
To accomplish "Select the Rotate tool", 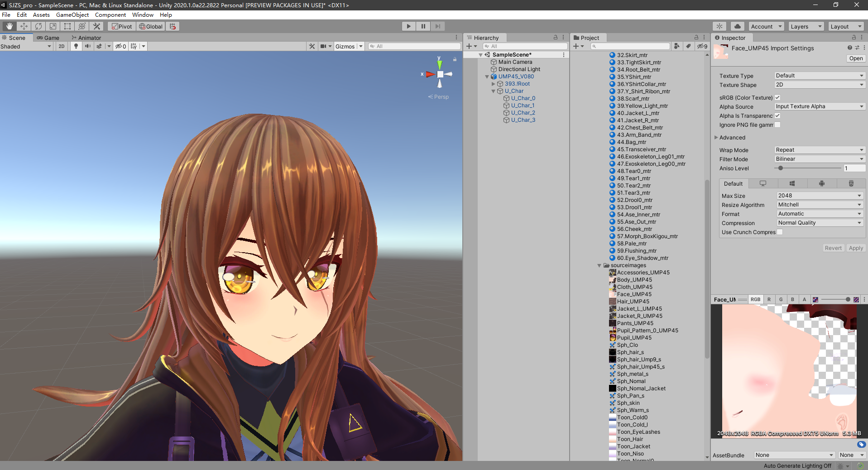I will point(38,26).
